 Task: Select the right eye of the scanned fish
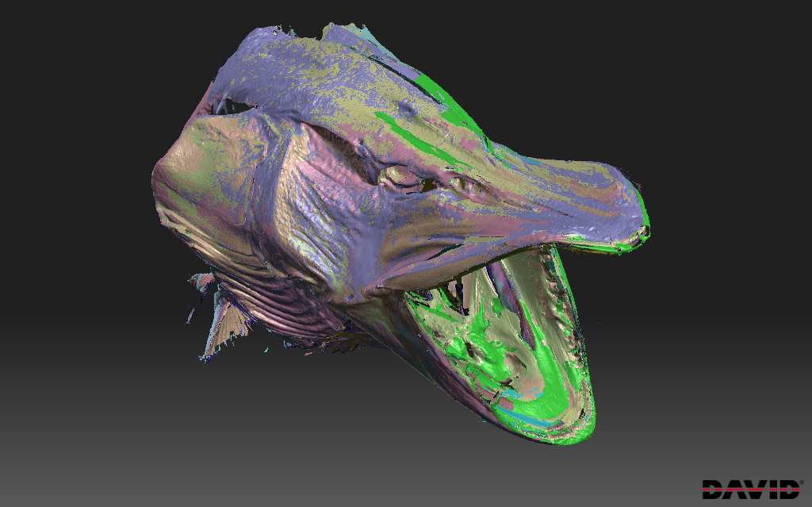[x=462, y=185]
